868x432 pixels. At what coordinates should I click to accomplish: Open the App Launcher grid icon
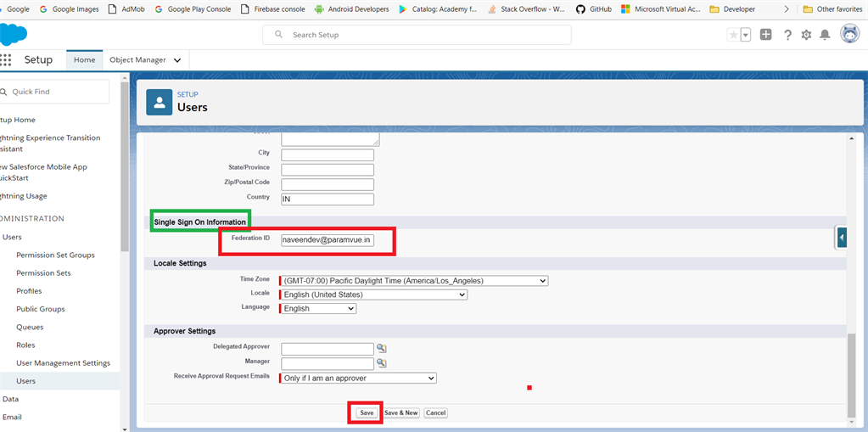click(x=6, y=59)
